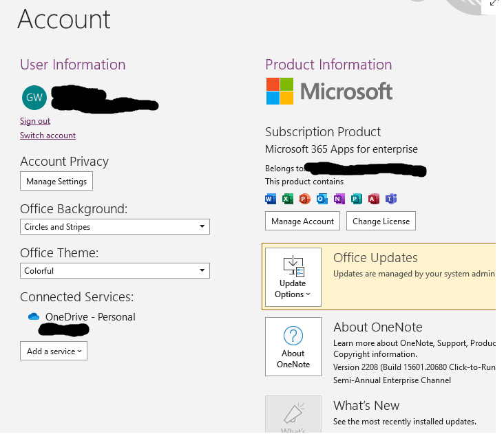
Task: Open Manage Settings for Account Privacy
Action: [x=56, y=181]
